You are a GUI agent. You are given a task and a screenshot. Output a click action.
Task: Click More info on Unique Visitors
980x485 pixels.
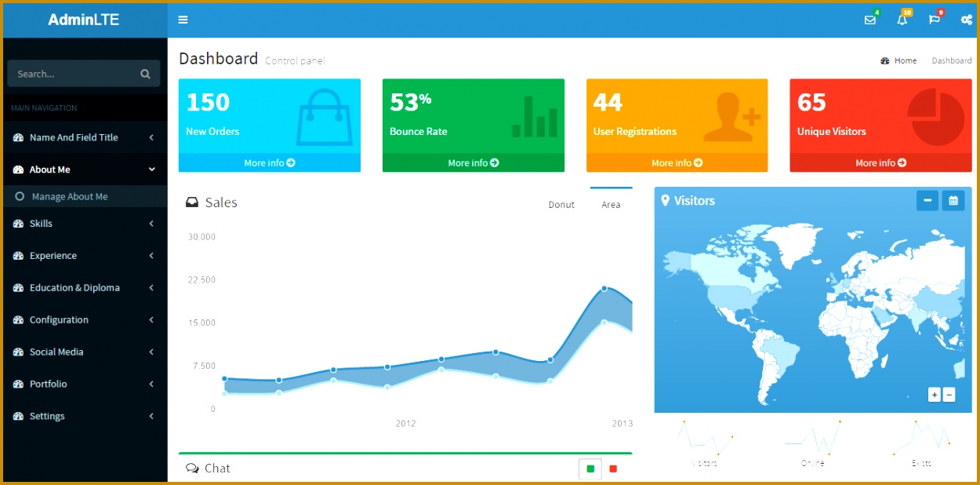880,162
